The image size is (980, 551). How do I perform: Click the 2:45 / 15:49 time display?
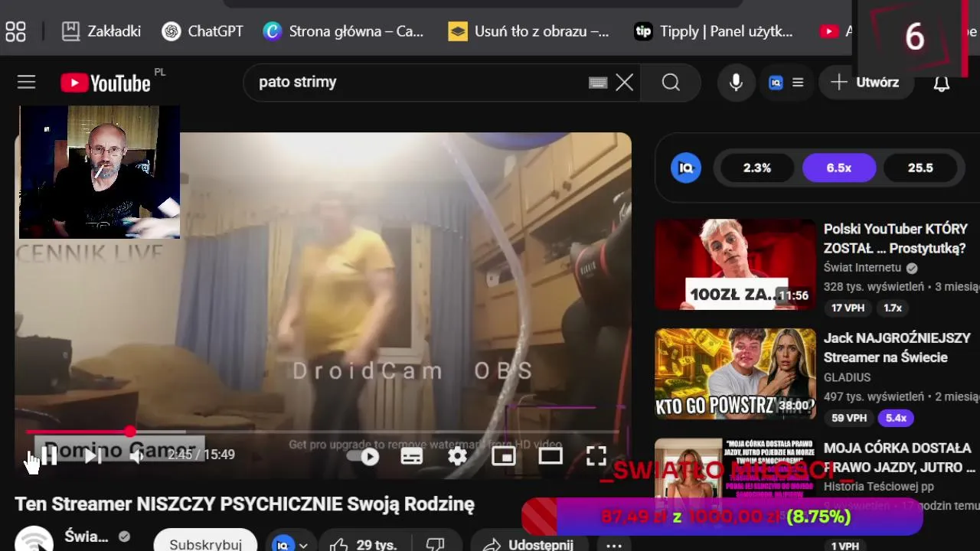pyautogui.click(x=201, y=455)
